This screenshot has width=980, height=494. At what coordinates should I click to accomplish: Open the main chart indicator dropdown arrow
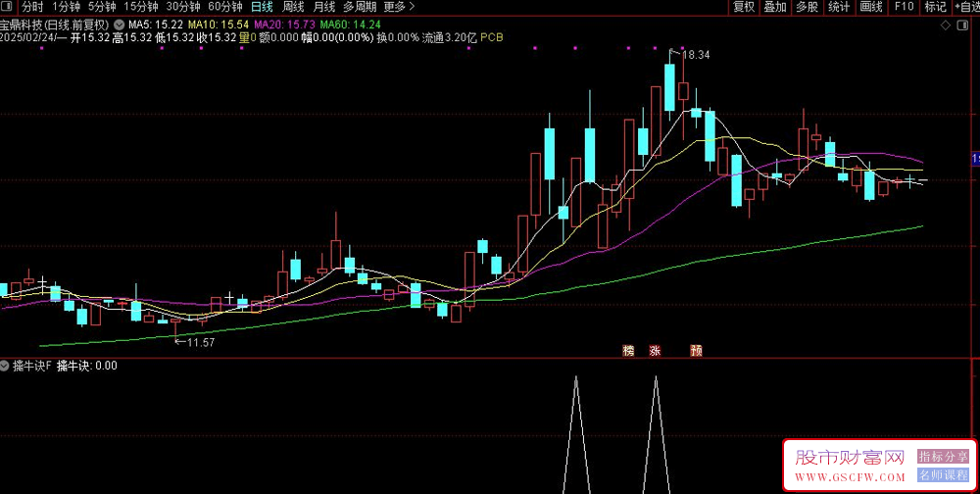coord(119,25)
